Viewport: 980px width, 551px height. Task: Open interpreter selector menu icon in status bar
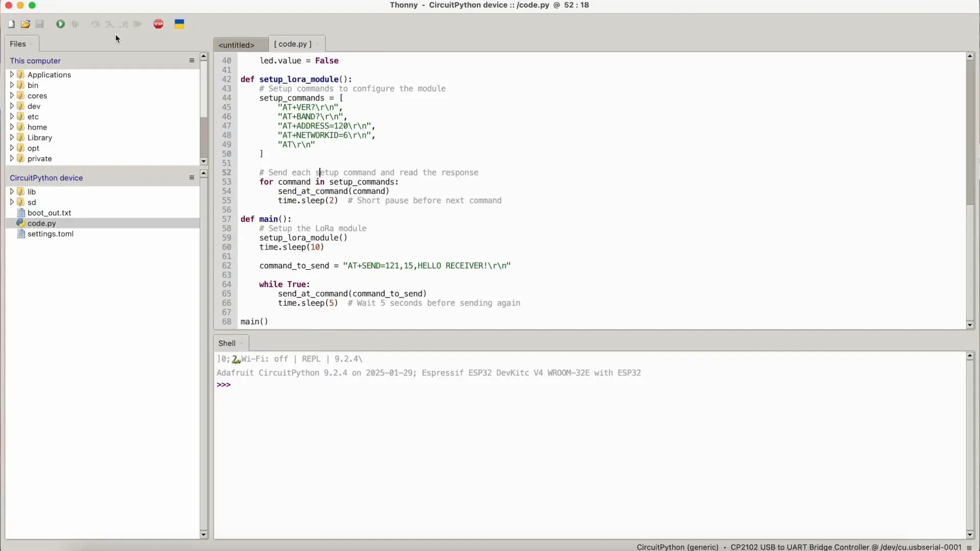(x=970, y=547)
